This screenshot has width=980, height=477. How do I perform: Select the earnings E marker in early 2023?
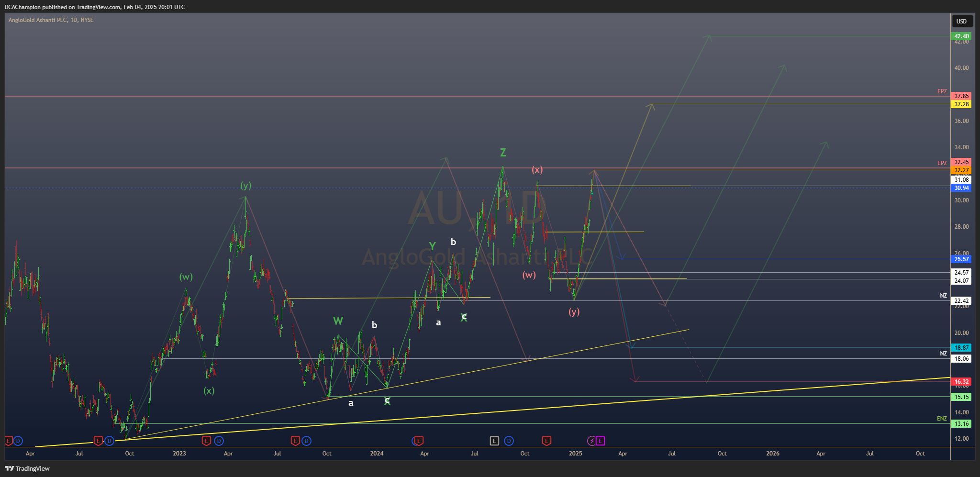coord(206,441)
